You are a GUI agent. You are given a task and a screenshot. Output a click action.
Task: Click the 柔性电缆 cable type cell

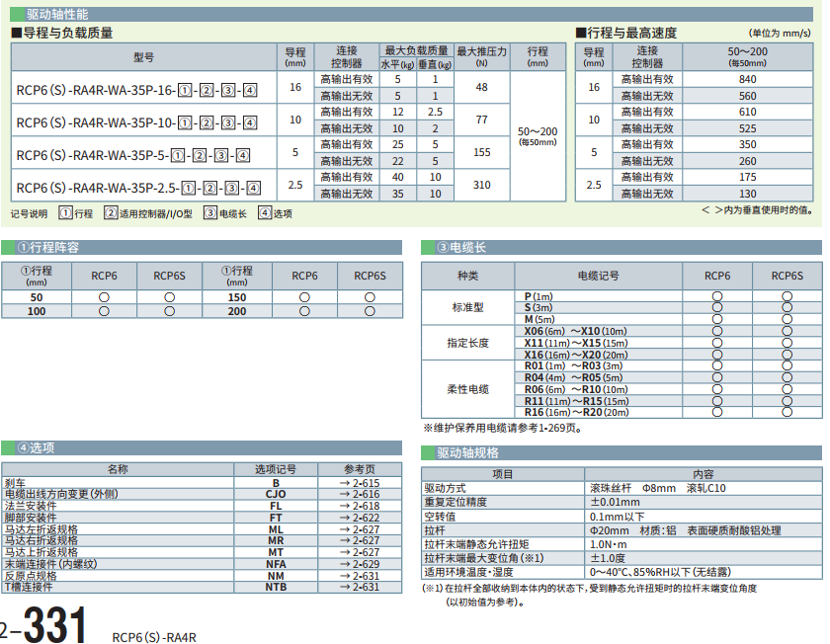coord(468,389)
